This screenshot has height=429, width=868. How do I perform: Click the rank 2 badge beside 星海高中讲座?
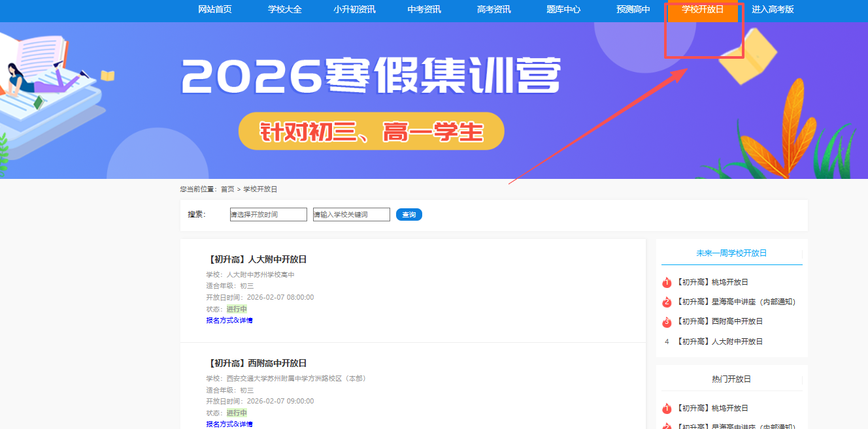click(x=667, y=302)
